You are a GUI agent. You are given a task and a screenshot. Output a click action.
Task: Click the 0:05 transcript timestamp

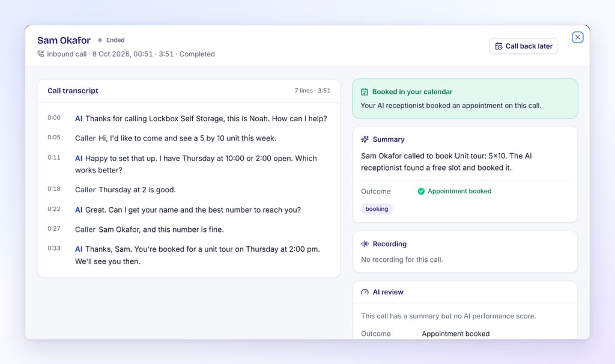pos(54,138)
